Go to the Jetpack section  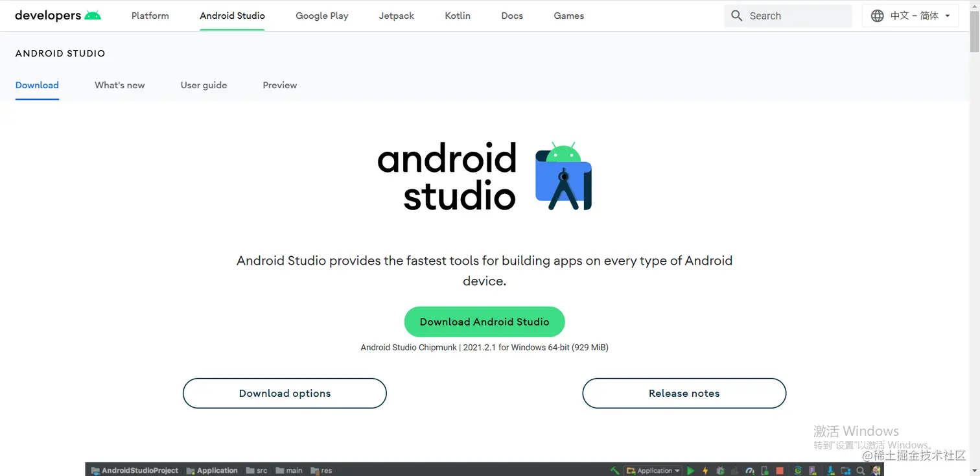(397, 16)
